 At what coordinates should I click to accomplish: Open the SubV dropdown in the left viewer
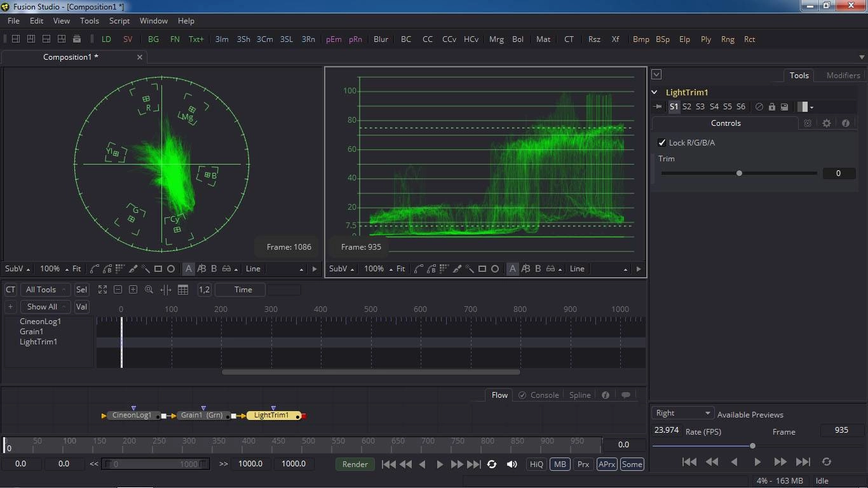[17, 269]
